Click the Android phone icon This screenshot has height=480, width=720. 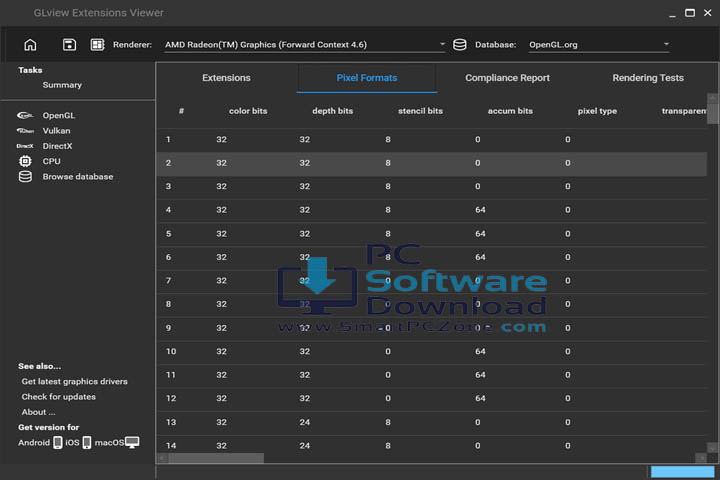pos(57,442)
